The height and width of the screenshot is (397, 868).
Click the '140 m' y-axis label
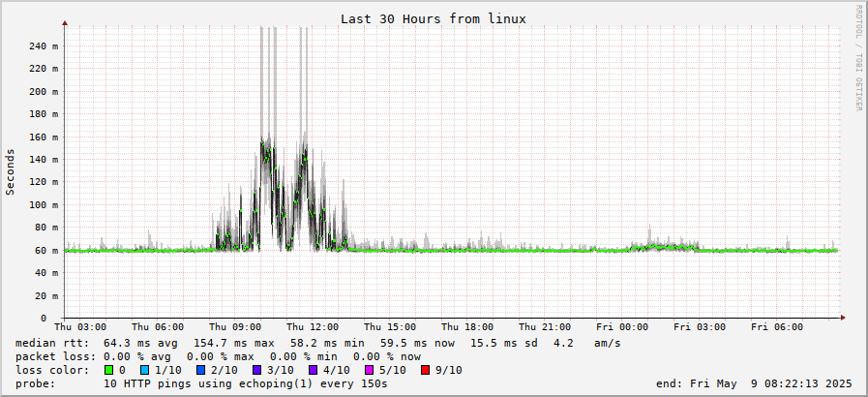(x=44, y=160)
